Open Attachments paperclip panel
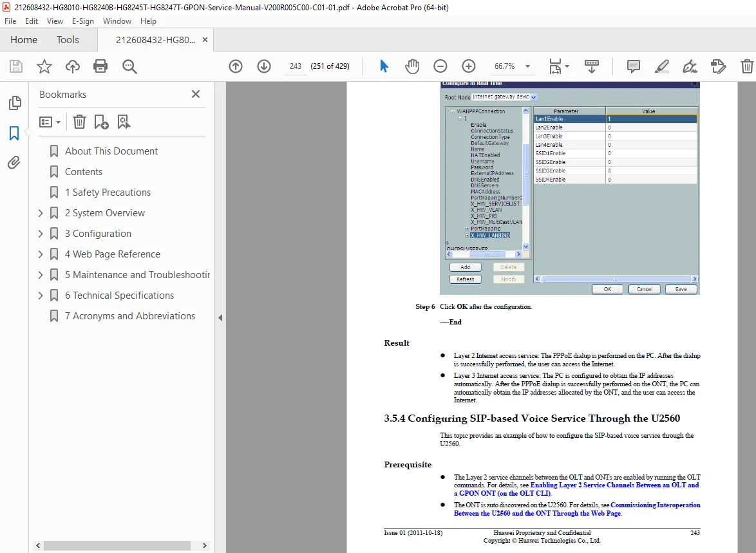 point(14,162)
